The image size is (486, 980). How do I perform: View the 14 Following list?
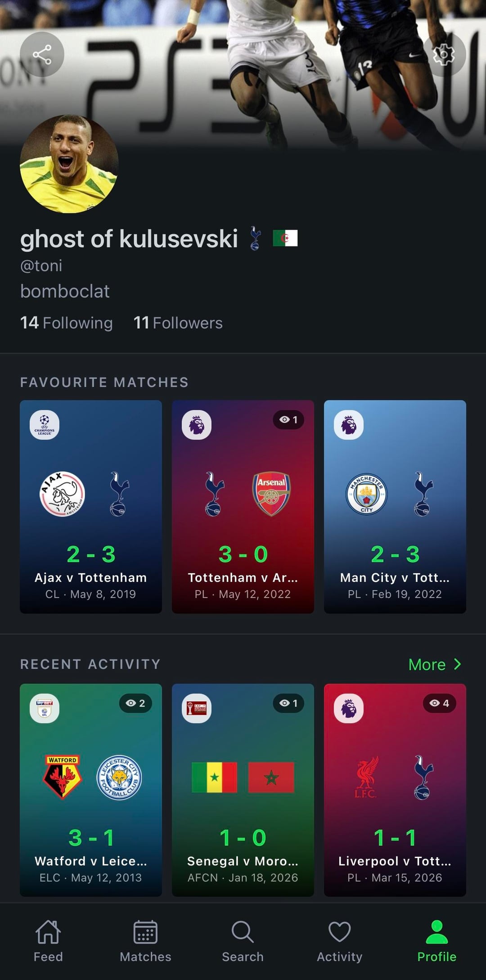pyautogui.click(x=67, y=323)
